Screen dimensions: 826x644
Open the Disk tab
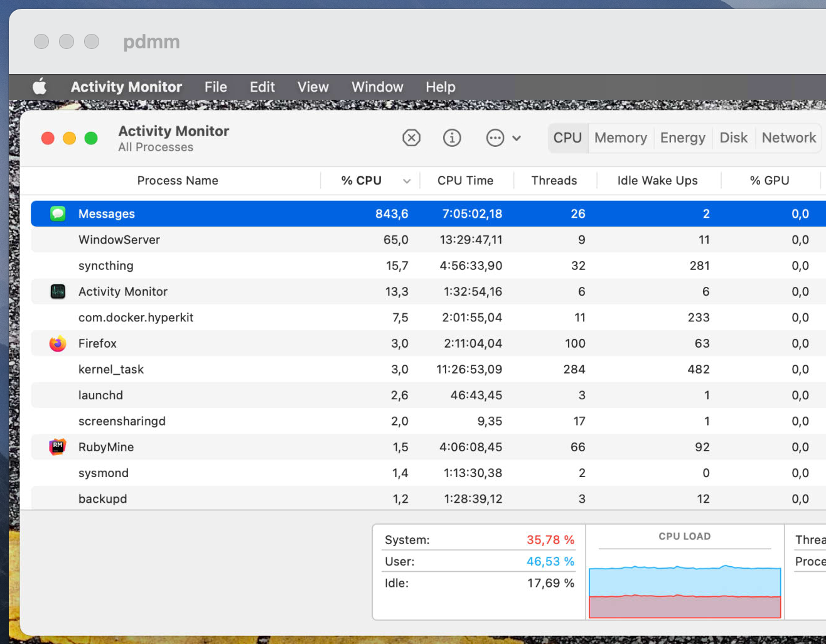point(733,137)
